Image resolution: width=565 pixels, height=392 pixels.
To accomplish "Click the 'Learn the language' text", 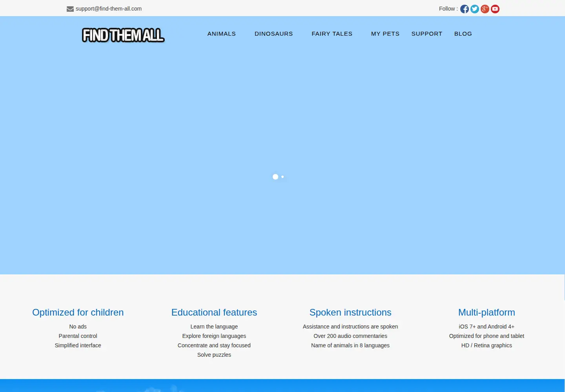I will click(214, 327).
